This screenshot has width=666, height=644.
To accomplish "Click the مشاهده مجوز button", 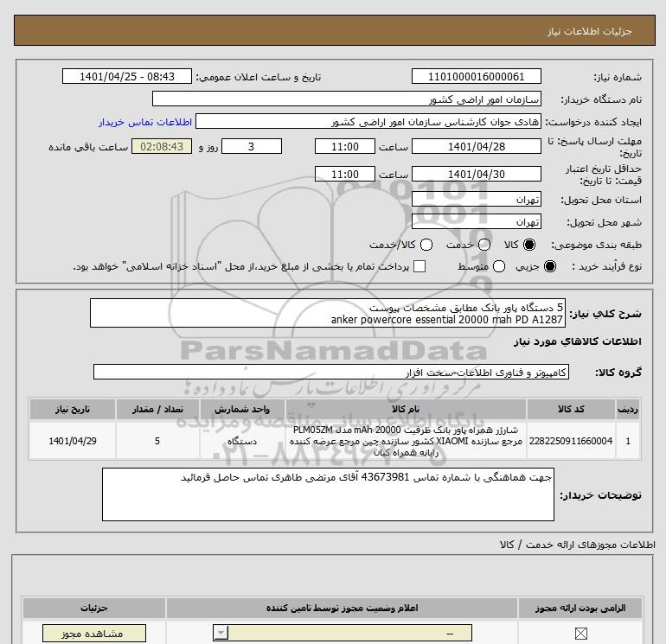I will [x=94, y=634].
